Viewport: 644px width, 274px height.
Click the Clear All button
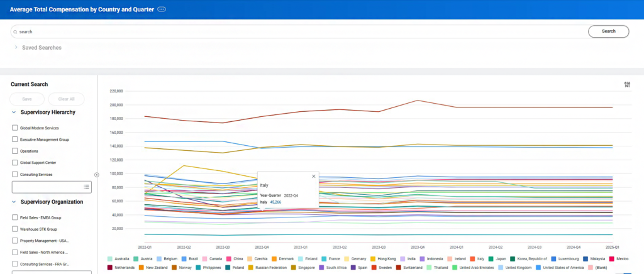tap(66, 99)
